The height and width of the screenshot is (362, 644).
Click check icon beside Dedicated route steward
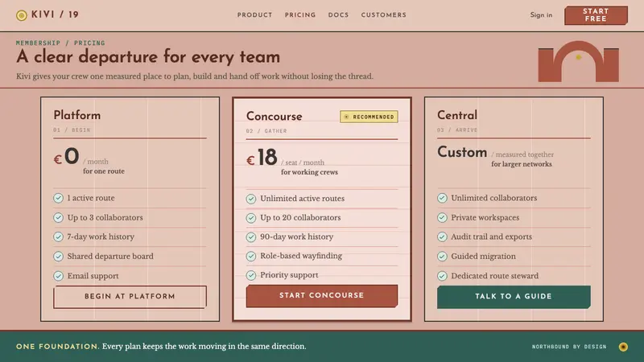point(442,276)
